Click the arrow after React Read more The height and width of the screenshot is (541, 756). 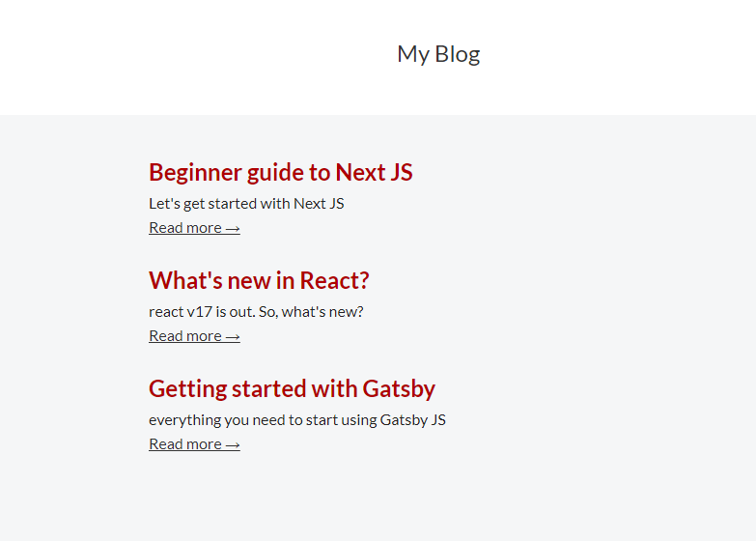[233, 337]
